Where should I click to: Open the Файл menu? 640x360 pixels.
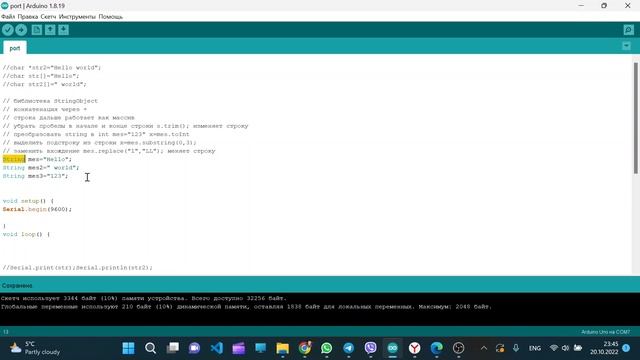[x=8, y=17]
